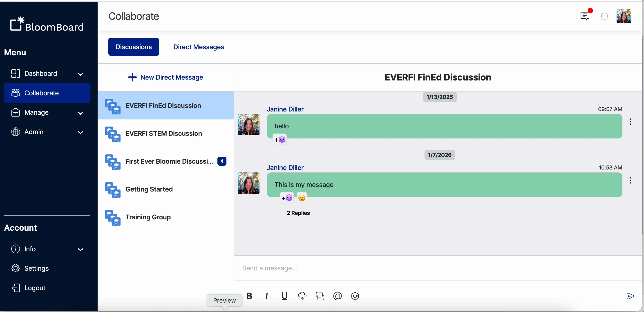Switch to the Discussions tab
Image resolution: width=644 pixels, height=312 pixels.
134,47
